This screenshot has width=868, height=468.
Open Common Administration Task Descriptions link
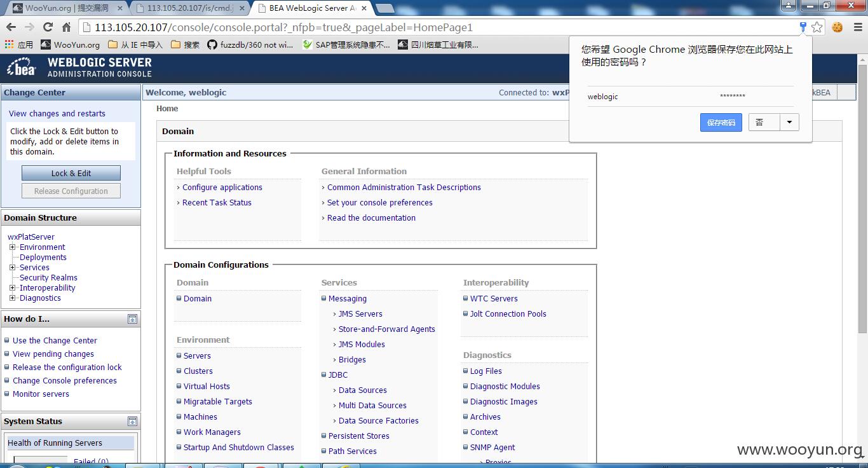coord(404,188)
